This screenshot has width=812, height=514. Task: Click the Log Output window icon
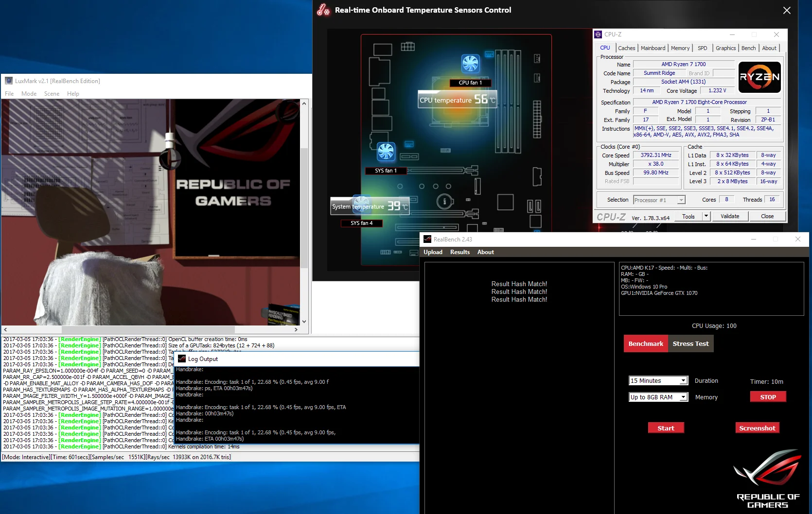(182, 359)
